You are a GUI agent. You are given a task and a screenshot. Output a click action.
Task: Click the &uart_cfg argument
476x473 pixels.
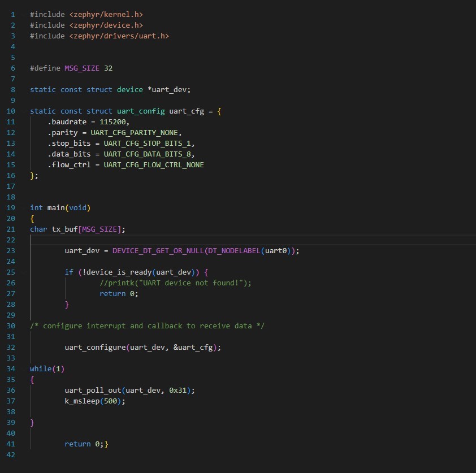[x=193, y=348]
